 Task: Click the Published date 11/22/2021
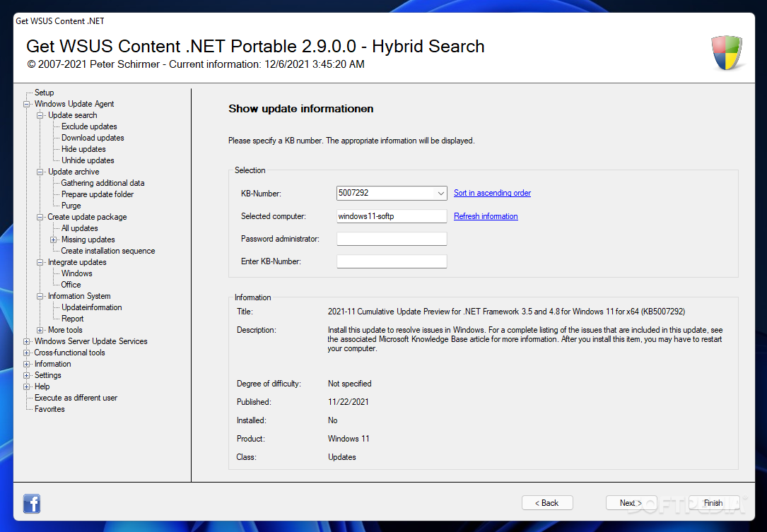[x=349, y=402]
